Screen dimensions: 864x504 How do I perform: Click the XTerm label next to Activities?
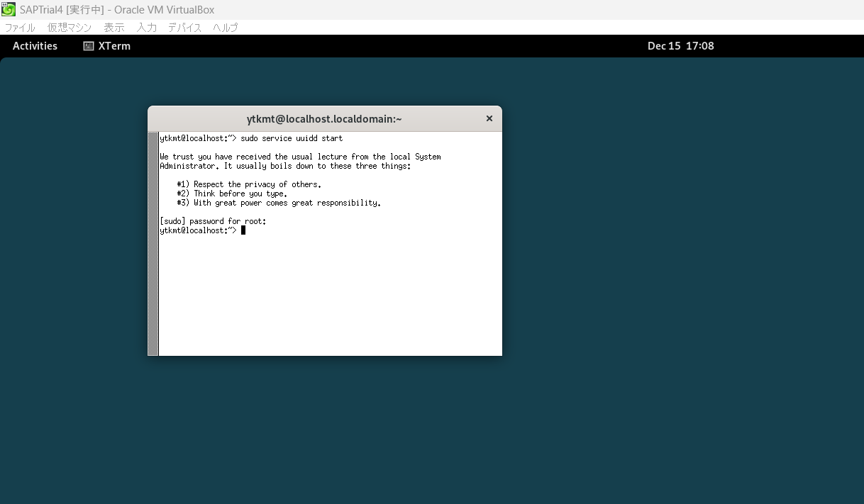(x=113, y=45)
